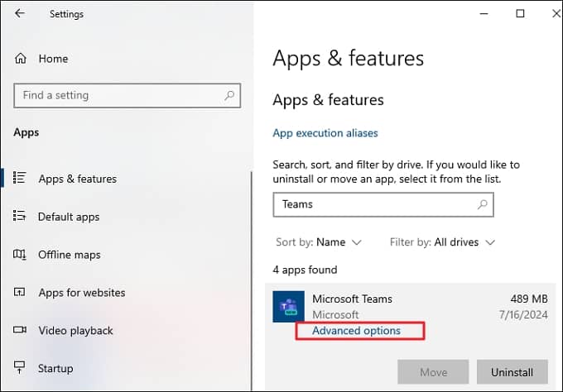
Task: Click the back arrow in Settings
Action: [x=20, y=13]
